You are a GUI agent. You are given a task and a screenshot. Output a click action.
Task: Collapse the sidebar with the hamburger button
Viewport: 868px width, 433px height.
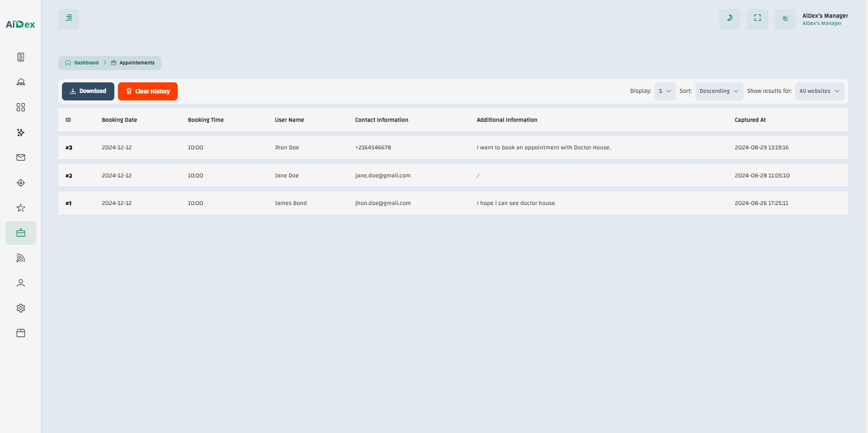69,19
